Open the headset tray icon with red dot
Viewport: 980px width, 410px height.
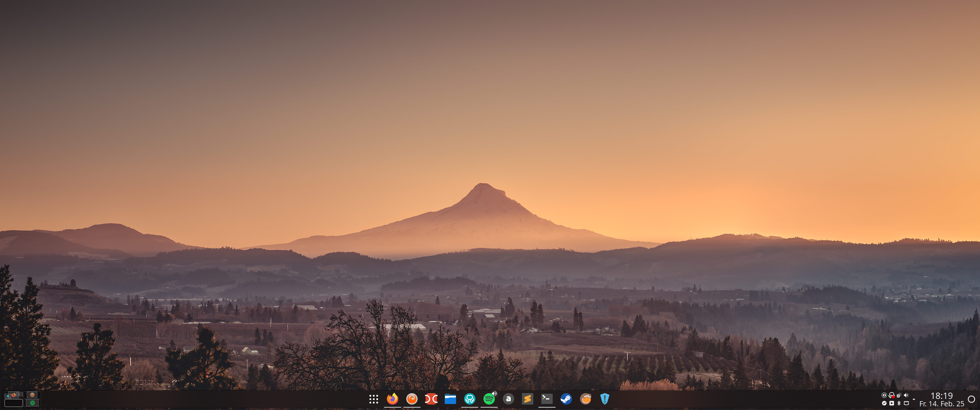[892, 395]
